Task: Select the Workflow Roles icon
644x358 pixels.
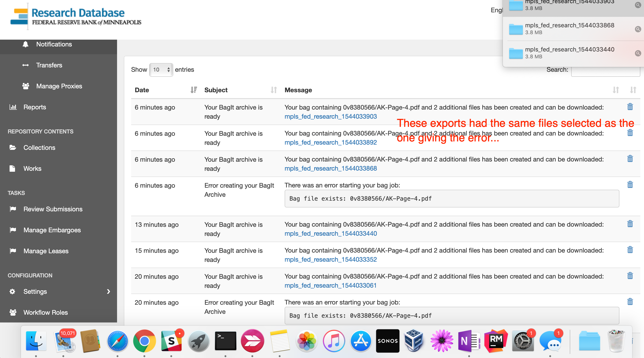Action: (x=13, y=312)
